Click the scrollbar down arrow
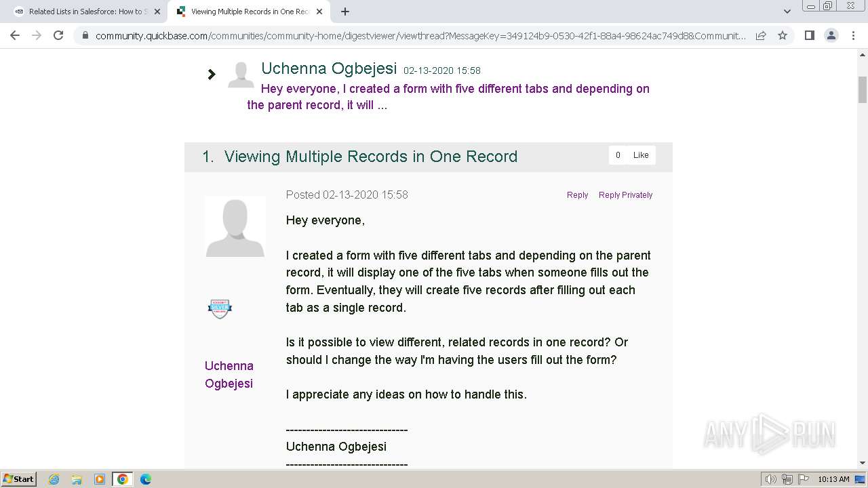The width and height of the screenshot is (868, 488). pos(863,463)
